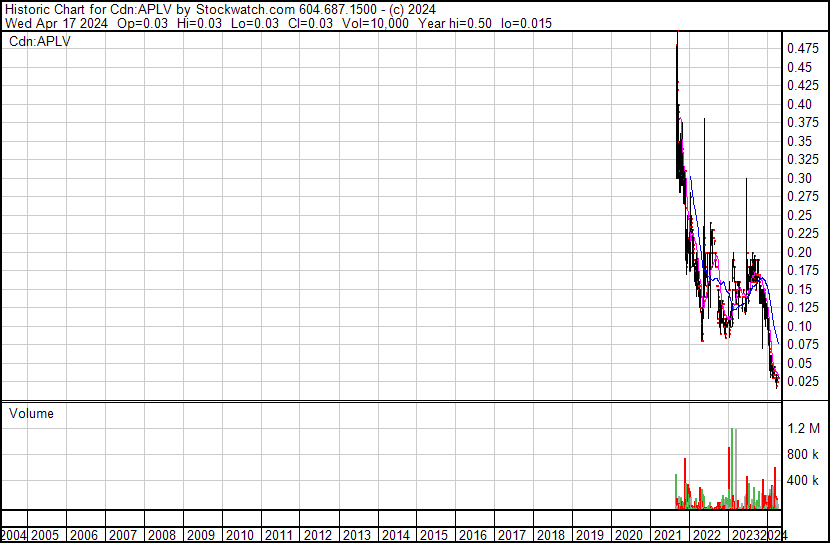This screenshot has height=543, width=830.
Task: Click the 2021 year label
Action: tap(666, 535)
